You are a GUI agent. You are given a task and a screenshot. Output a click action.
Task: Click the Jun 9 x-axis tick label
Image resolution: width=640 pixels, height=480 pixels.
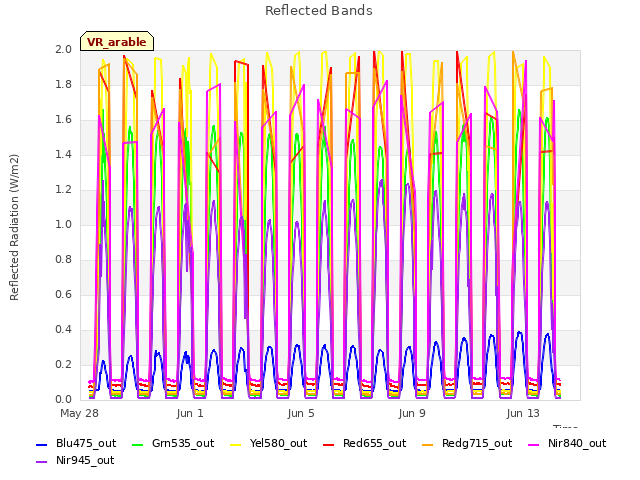412,413
